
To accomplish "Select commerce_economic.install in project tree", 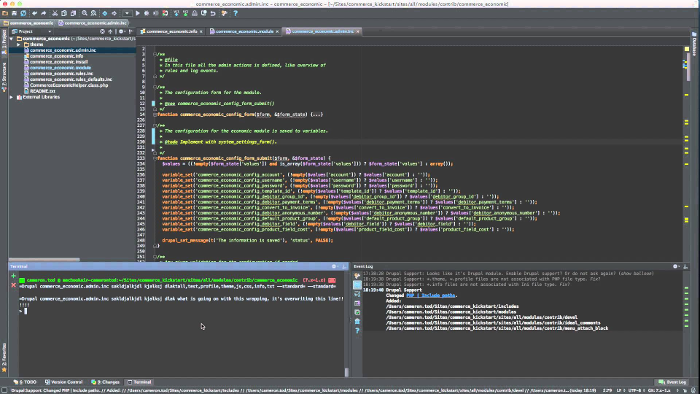I will [x=58, y=62].
